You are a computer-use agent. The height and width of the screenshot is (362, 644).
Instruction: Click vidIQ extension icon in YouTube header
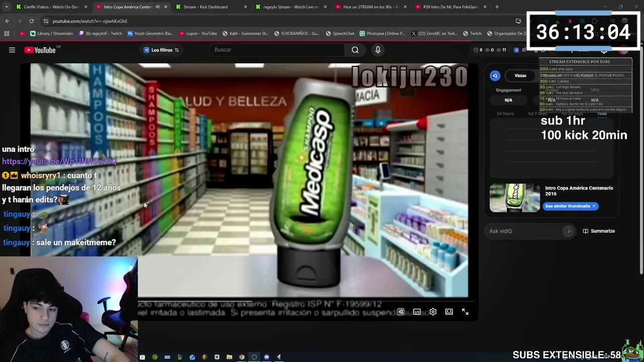click(516, 50)
